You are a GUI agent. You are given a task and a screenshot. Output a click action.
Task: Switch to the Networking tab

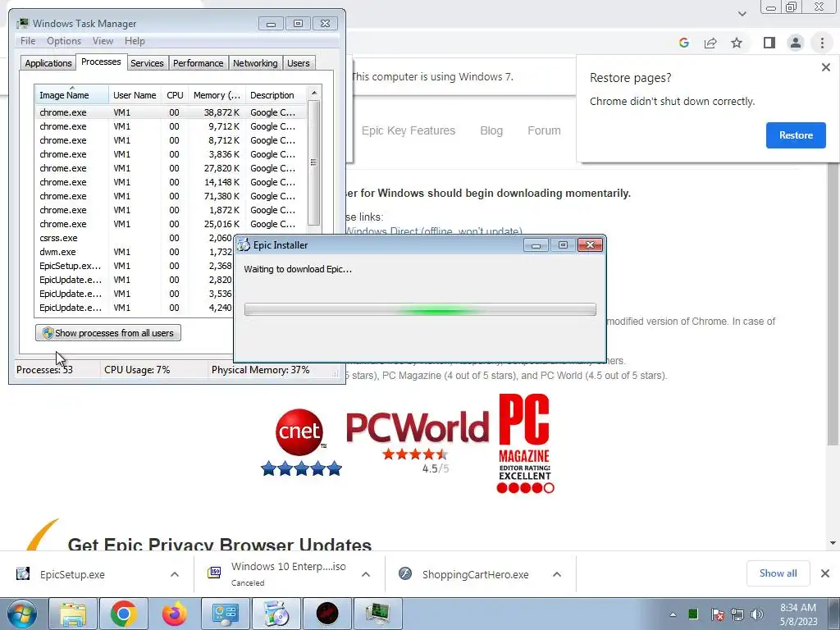255,63
